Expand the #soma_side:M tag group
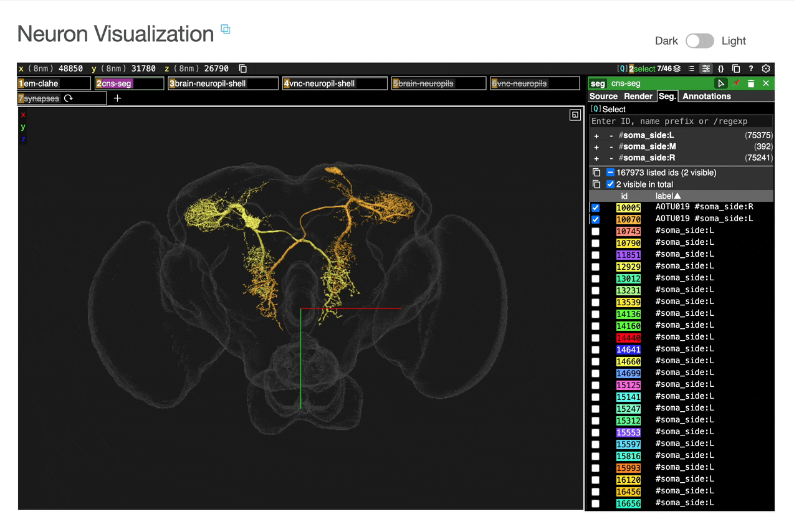Viewport: 794px width, 532px height. pyautogui.click(x=596, y=146)
